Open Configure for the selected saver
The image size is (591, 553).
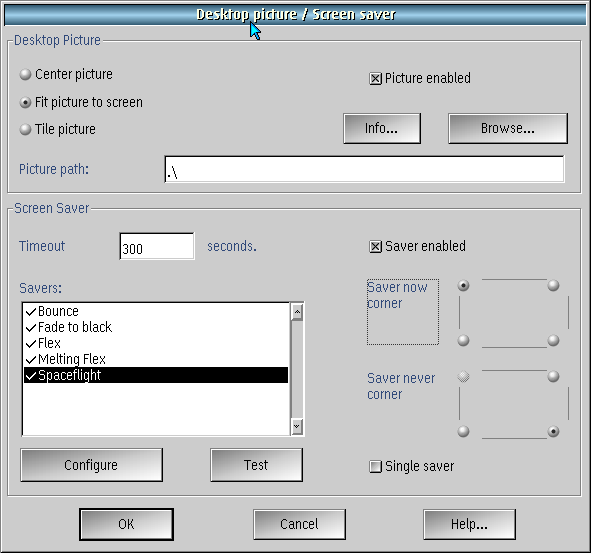pyautogui.click(x=92, y=465)
